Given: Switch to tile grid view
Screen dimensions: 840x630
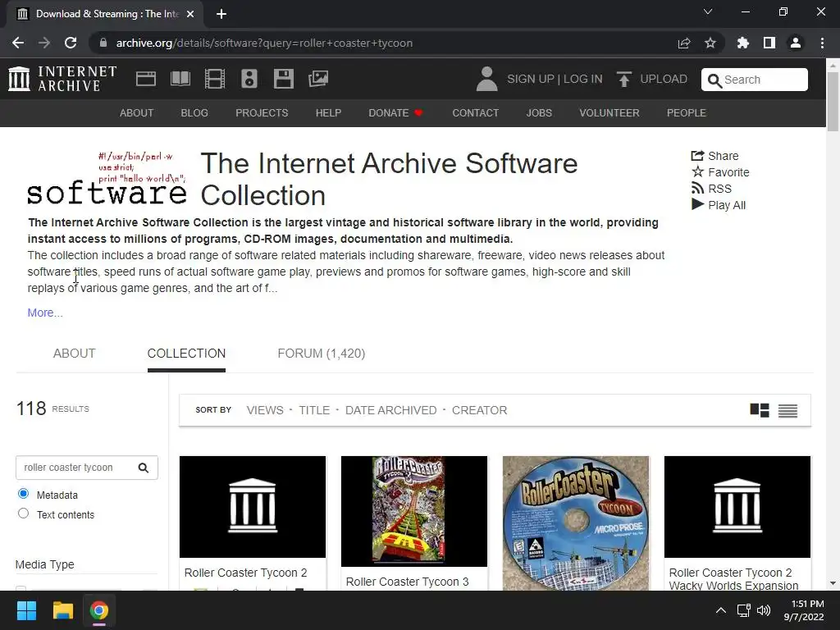Looking at the screenshot, I should coord(760,410).
